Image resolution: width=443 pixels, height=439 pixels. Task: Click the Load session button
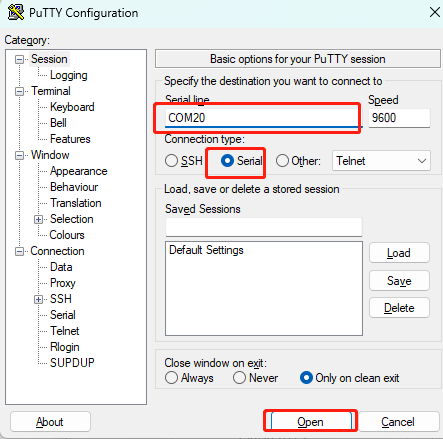coord(399,253)
